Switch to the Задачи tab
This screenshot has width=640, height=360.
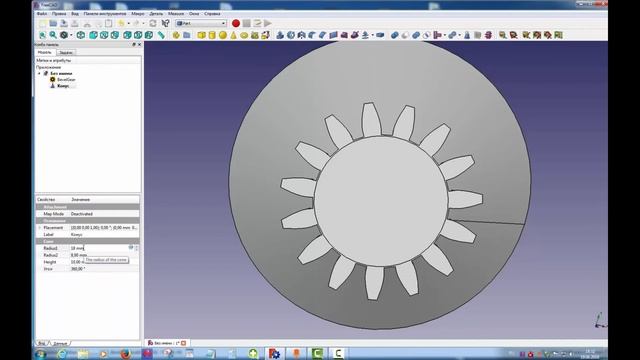(x=66, y=52)
